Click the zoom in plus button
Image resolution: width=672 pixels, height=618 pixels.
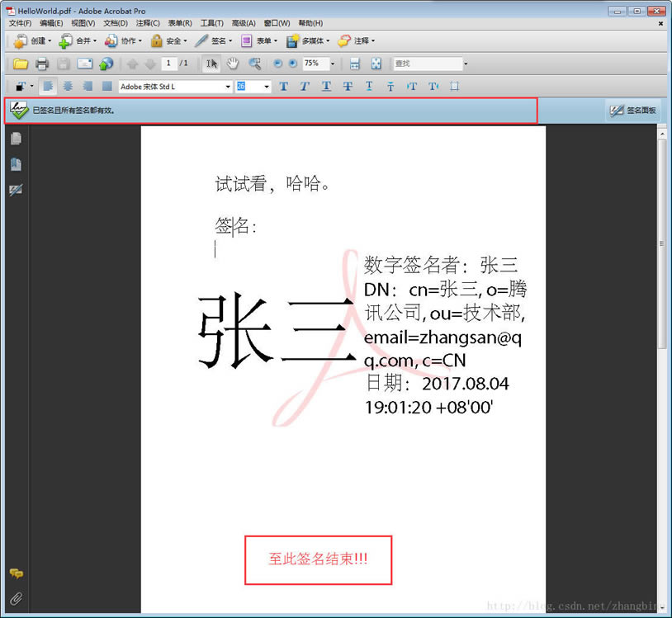(293, 64)
